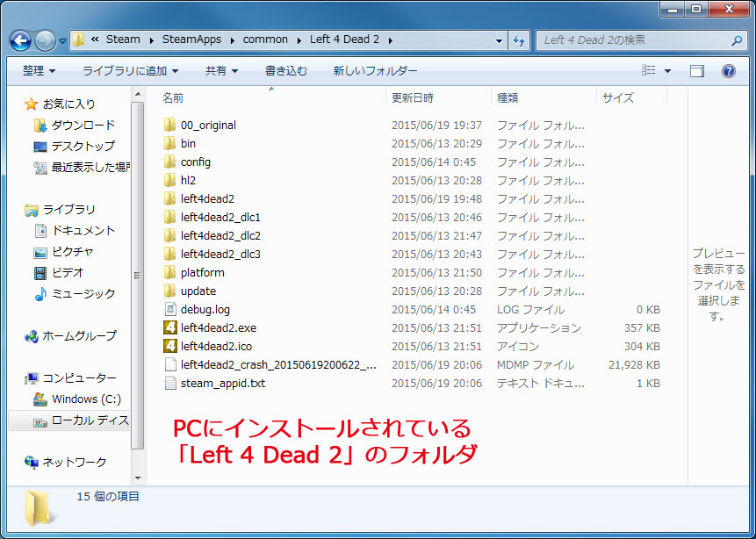Screen dimensions: 756x539
Task: Click the 21,928 KB size cell
Action: 634,365
